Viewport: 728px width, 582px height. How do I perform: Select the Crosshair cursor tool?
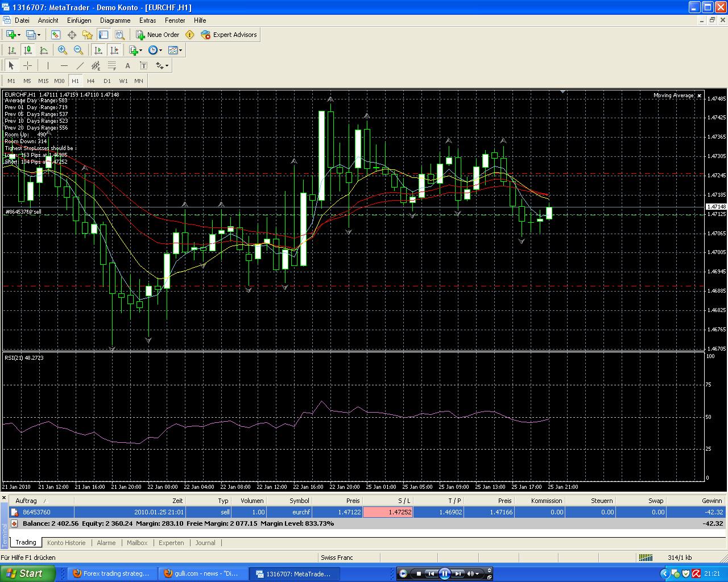(27, 65)
